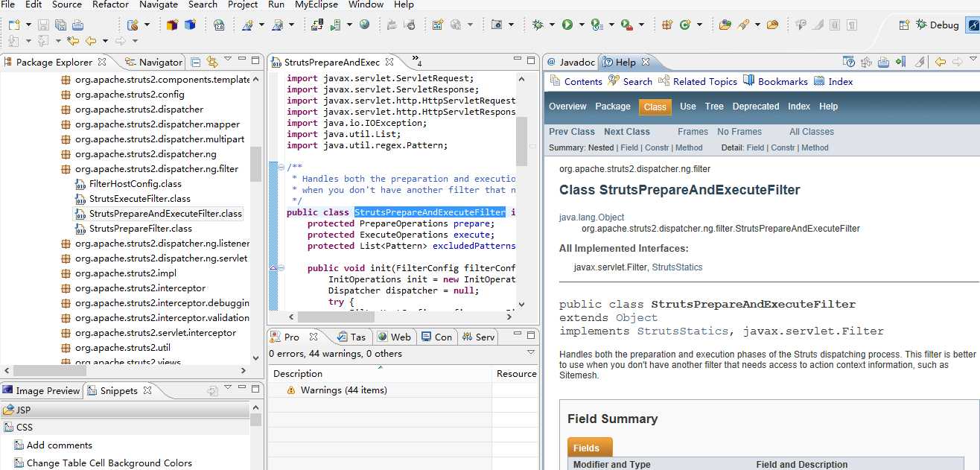Switch to the Javadoc tab

pyautogui.click(x=571, y=62)
